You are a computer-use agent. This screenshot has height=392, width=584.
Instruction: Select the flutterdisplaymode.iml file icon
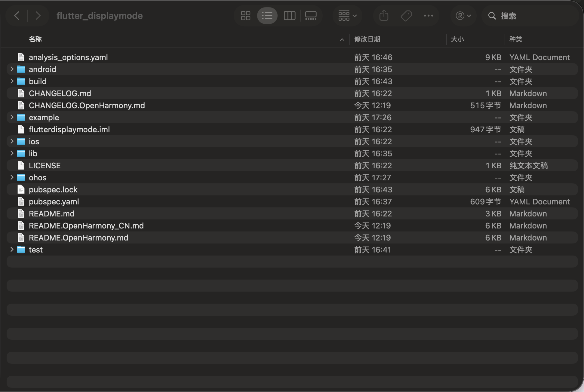pyautogui.click(x=21, y=129)
